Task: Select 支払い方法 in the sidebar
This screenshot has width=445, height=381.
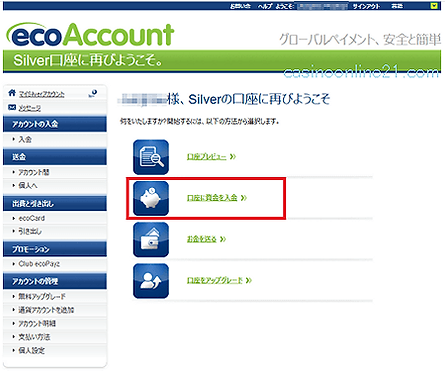Action: tap(34, 337)
